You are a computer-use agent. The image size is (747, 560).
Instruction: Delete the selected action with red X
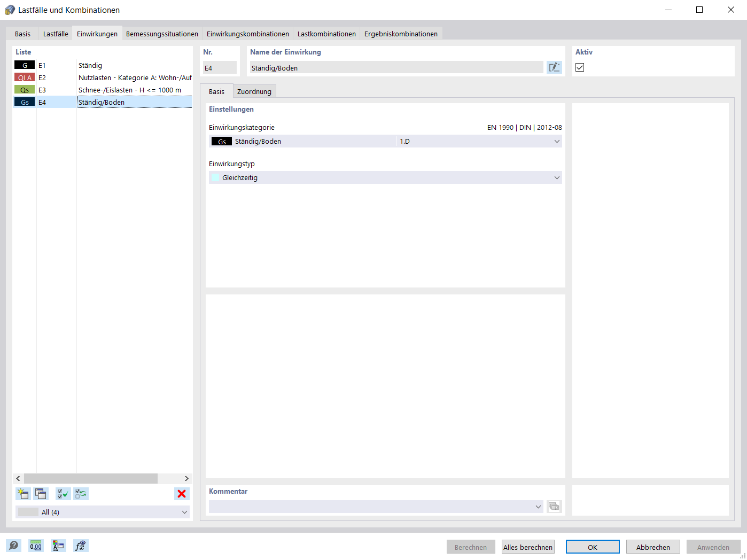pyautogui.click(x=182, y=494)
